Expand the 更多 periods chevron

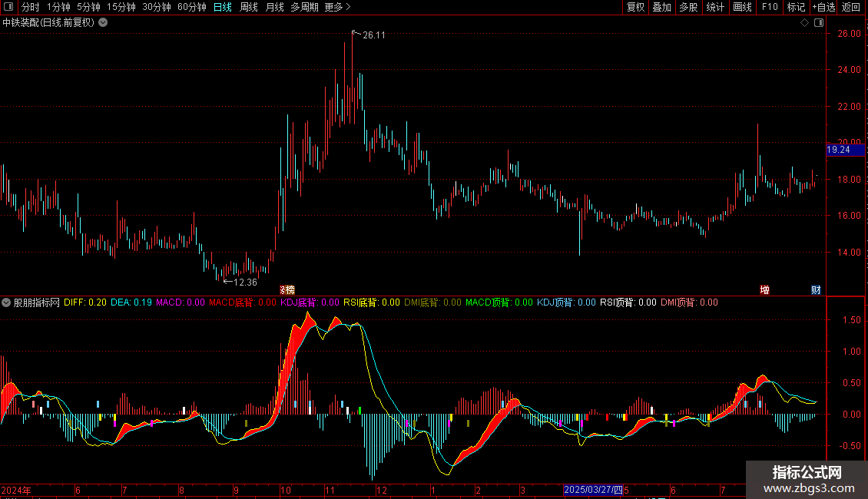tap(348, 7)
